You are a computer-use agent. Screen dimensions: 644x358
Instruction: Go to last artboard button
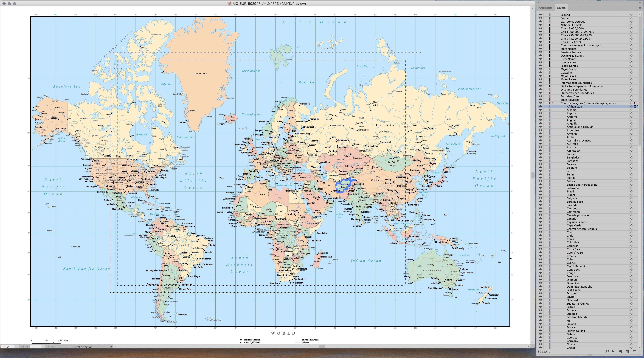click(x=53, y=347)
